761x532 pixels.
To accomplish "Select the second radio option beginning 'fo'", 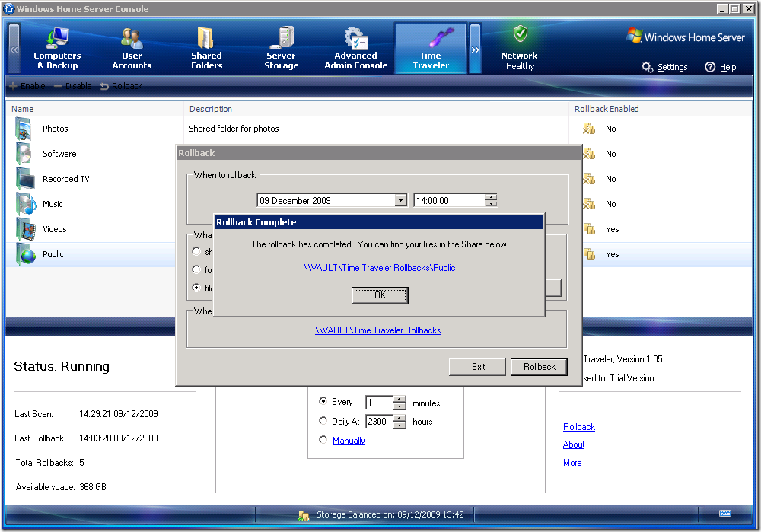I will 196,269.
